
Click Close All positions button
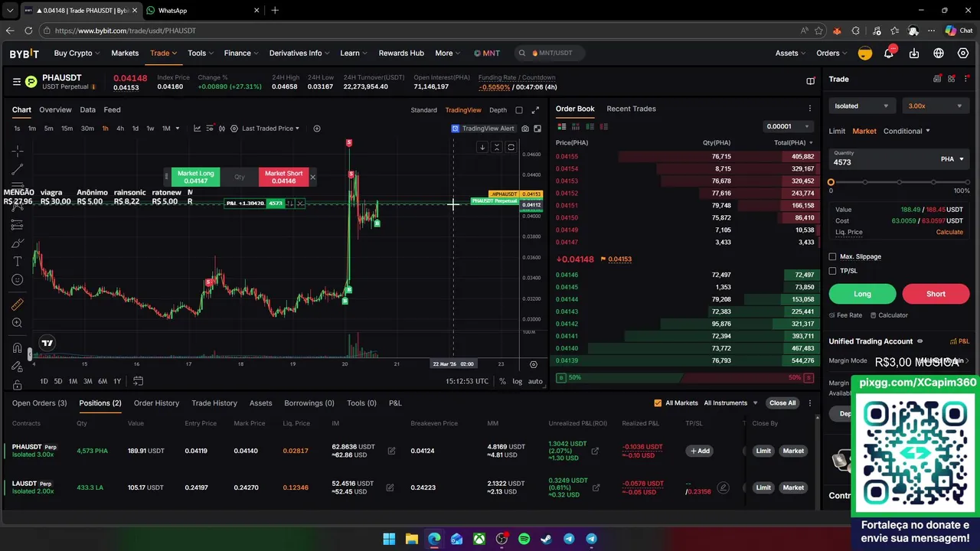[x=782, y=403]
